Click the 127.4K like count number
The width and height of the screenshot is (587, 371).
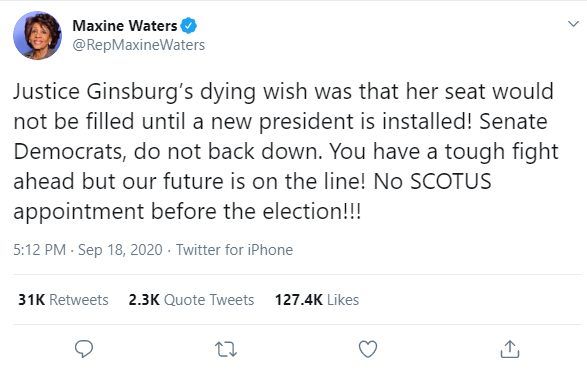tap(299, 300)
